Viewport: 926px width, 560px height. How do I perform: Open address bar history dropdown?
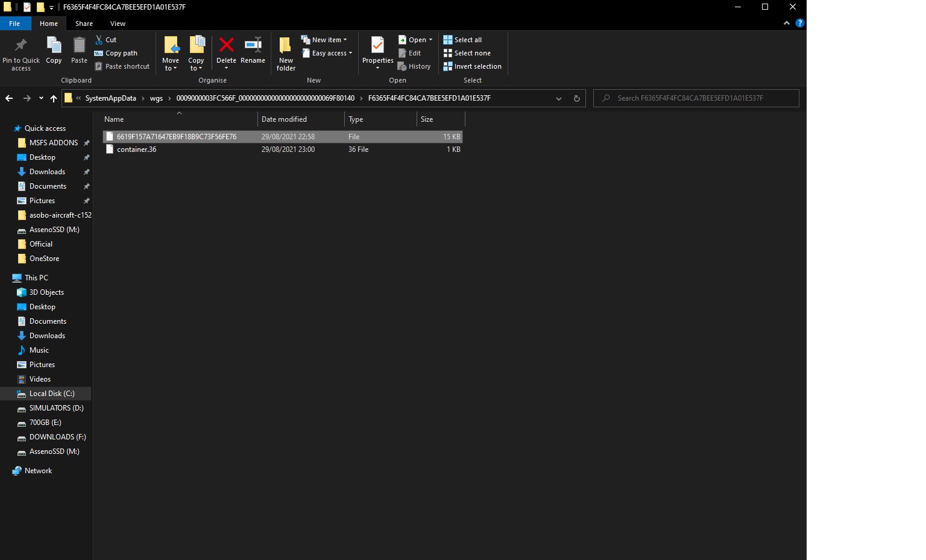tap(558, 98)
